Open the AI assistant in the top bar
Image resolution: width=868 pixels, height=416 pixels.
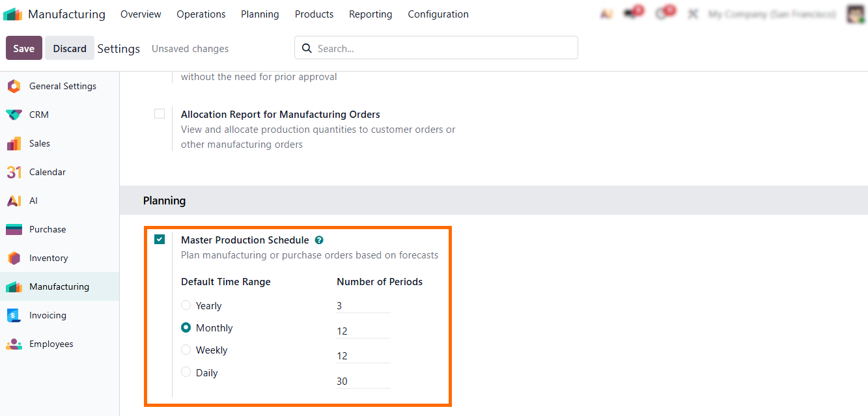[606, 14]
